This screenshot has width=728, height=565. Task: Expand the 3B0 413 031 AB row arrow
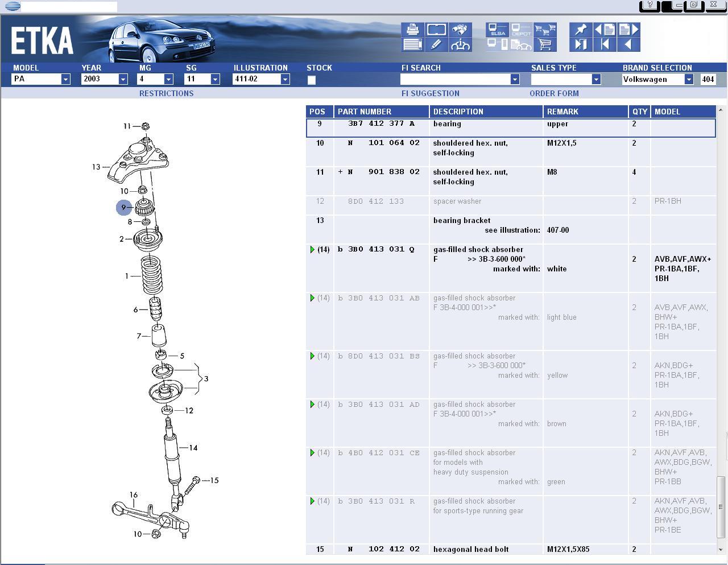click(312, 298)
